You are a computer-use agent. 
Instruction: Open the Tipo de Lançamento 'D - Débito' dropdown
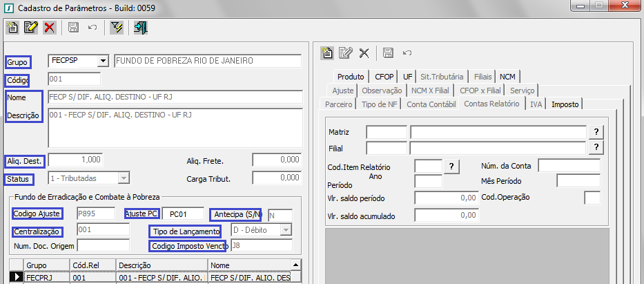286,230
